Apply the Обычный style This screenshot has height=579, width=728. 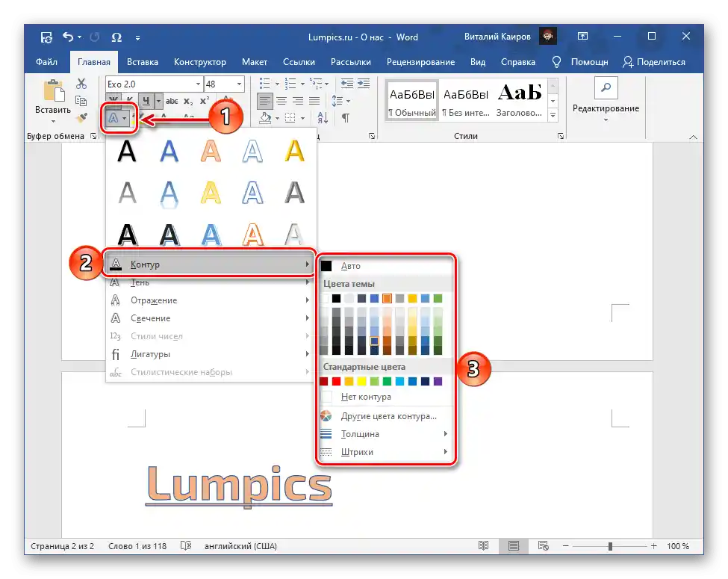point(412,101)
